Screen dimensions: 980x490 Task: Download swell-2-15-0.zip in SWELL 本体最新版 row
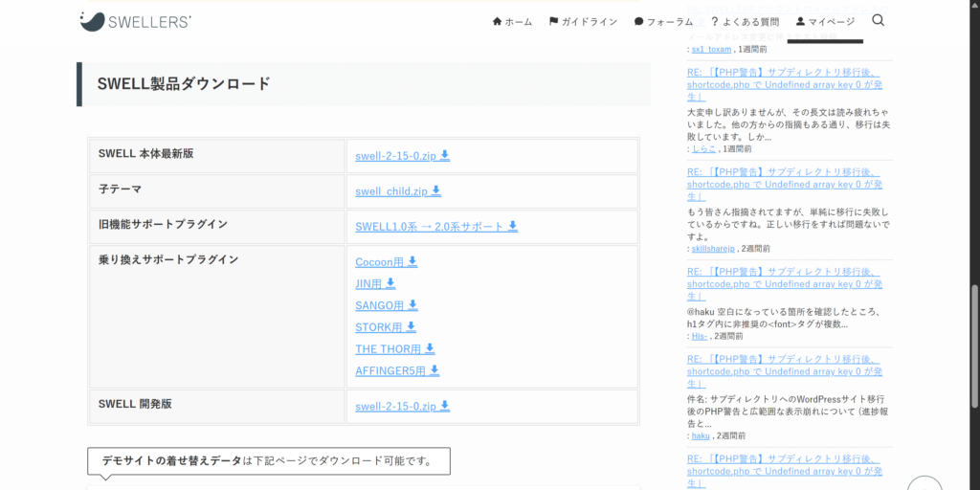(x=403, y=156)
